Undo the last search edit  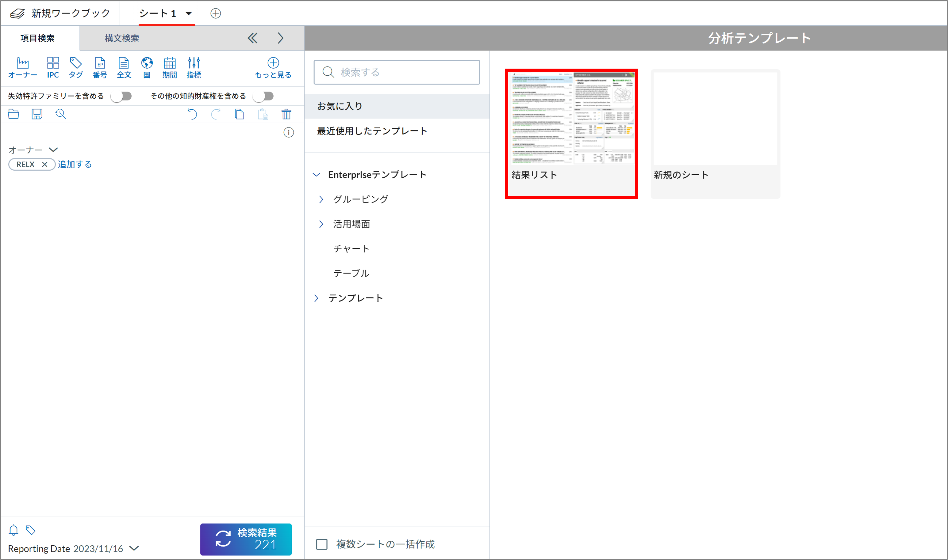point(192,114)
